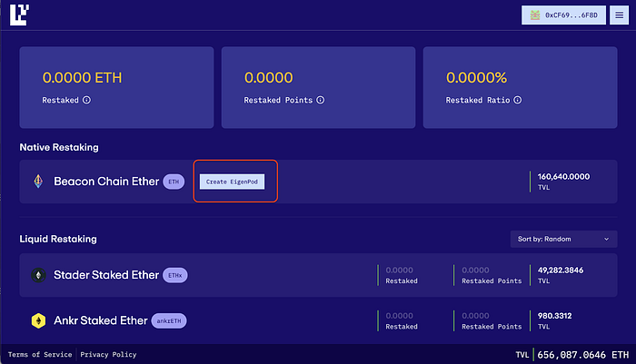636x364 pixels.
Task: Open the hamburger menu
Action: [619, 15]
